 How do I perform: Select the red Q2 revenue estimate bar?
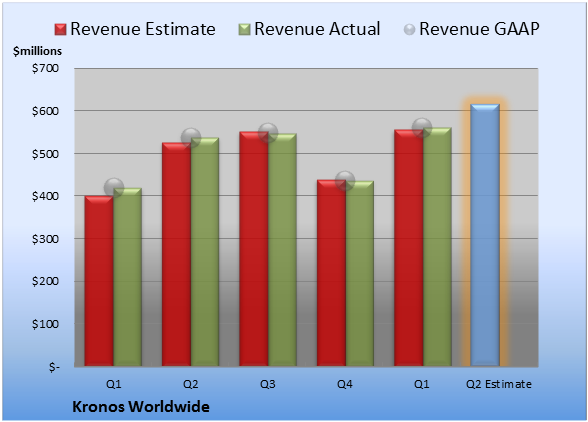[x=176, y=254]
